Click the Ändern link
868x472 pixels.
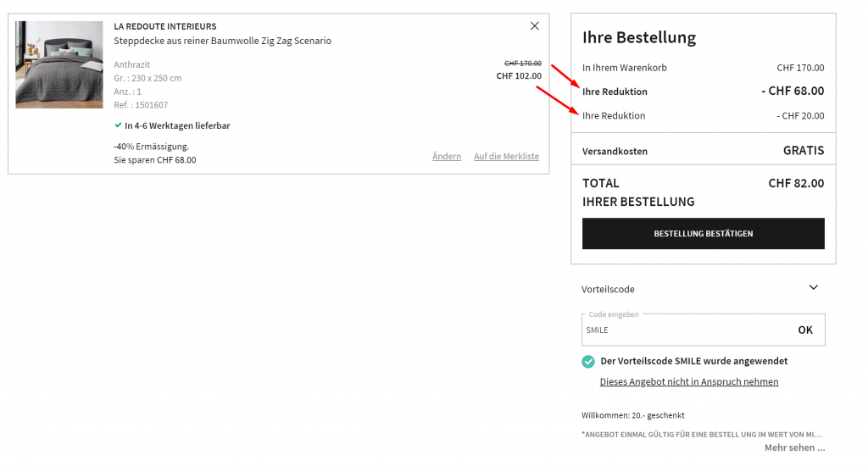coord(447,156)
